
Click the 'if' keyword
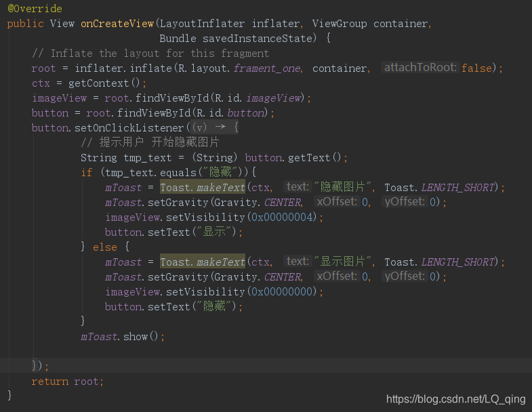coord(87,173)
